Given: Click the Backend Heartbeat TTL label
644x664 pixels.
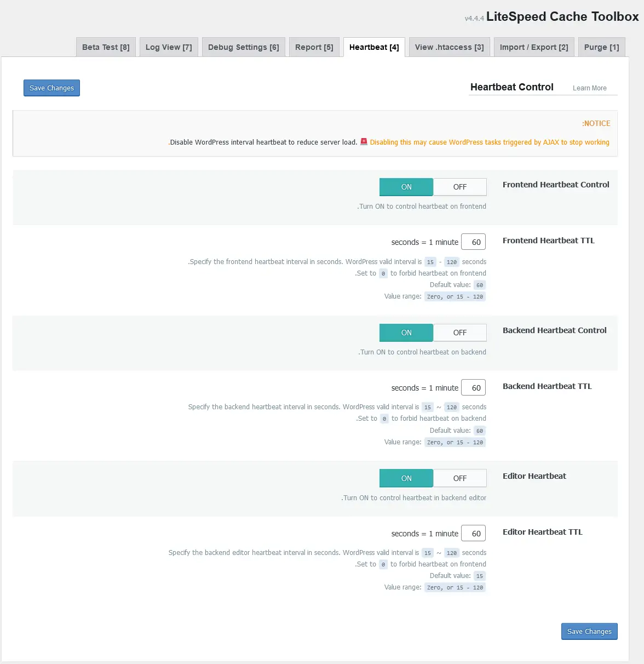Looking at the screenshot, I should click(547, 386).
